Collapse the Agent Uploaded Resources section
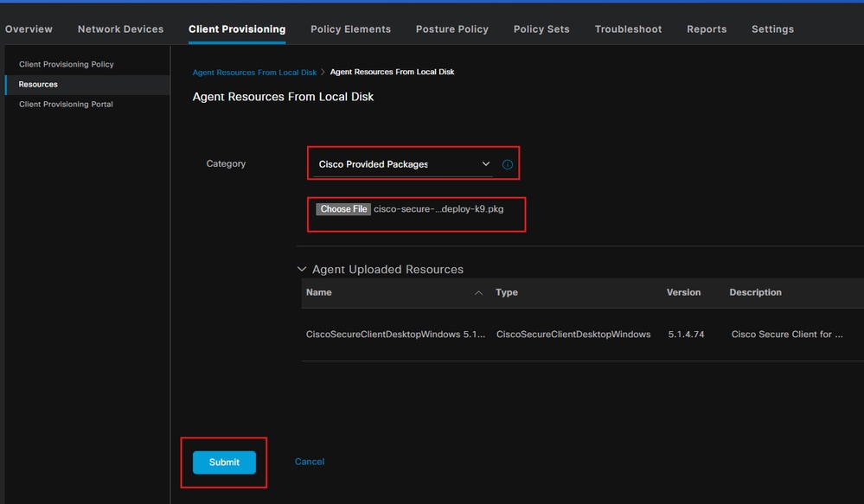864x504 pixels. (x=302, y=270)
